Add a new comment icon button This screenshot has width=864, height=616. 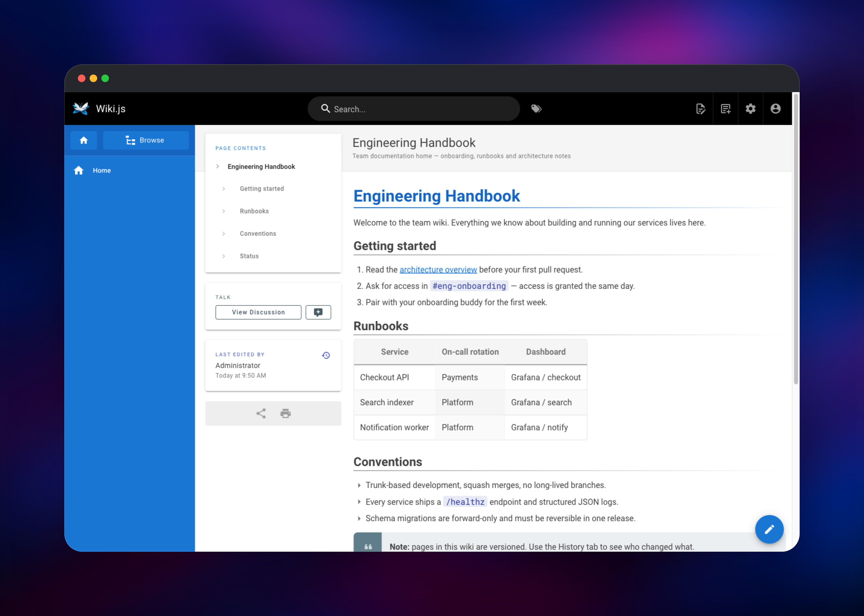318,312
